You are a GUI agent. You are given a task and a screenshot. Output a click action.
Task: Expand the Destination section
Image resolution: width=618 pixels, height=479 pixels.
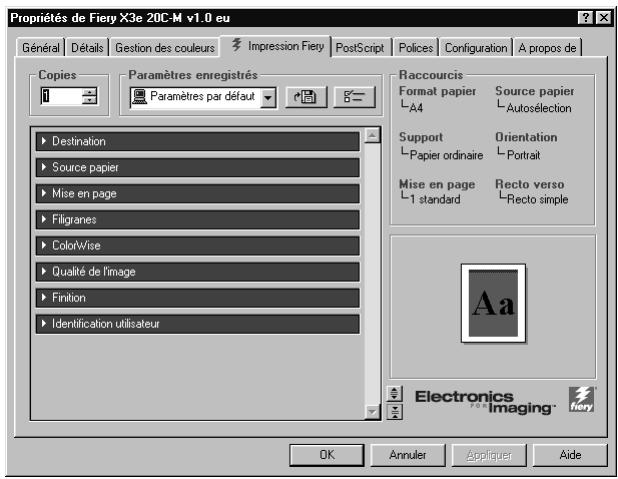(x=197, y=142)
